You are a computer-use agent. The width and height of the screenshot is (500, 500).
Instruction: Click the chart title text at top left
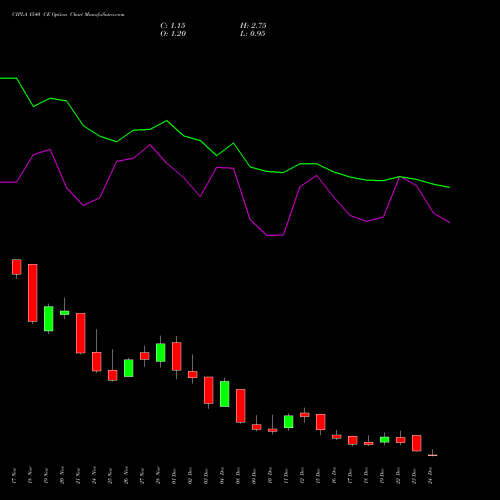click(68, 15)
